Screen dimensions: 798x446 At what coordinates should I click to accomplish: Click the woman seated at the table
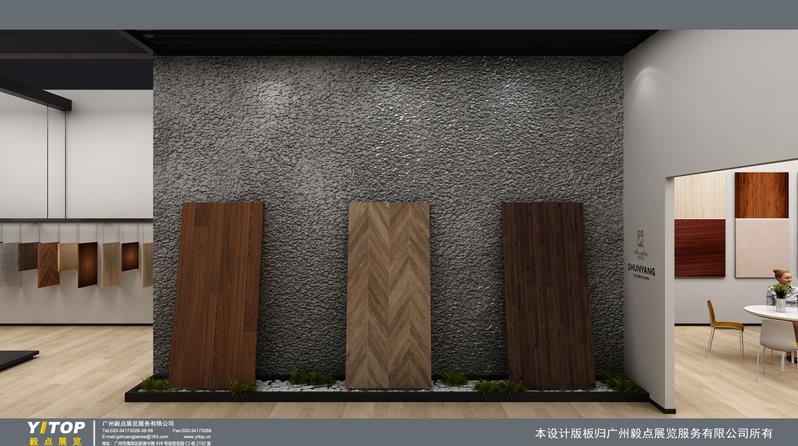(x=780, y=285)
